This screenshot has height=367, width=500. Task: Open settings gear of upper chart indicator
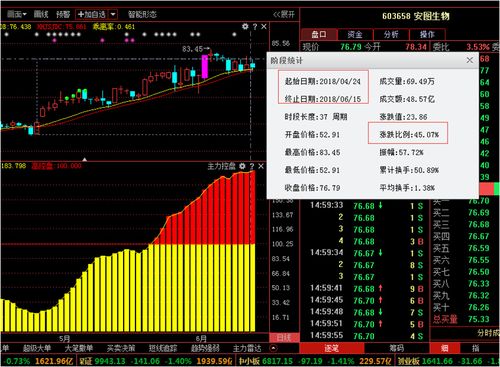click(245, 26)
